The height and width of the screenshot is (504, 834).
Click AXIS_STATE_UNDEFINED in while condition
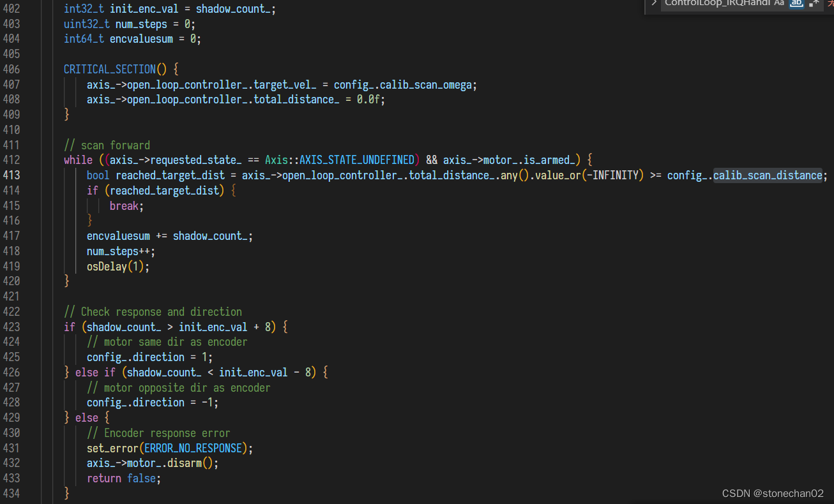coord(357,159)
